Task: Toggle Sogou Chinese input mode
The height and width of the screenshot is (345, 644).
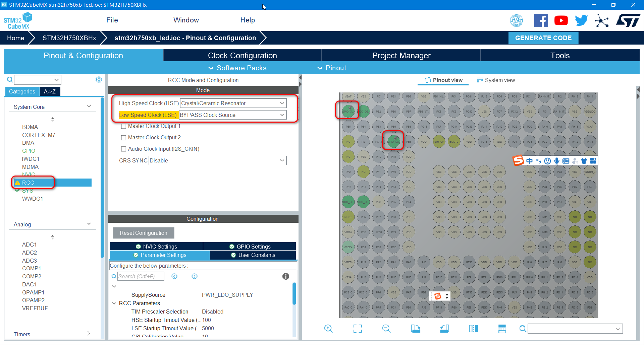Action: [529, 161]
